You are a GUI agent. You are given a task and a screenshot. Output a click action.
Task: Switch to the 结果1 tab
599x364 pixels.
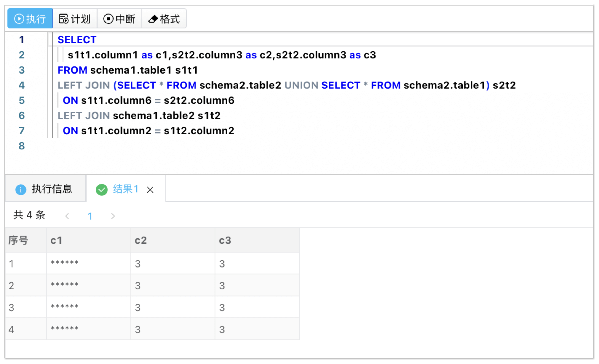point(126,189)
